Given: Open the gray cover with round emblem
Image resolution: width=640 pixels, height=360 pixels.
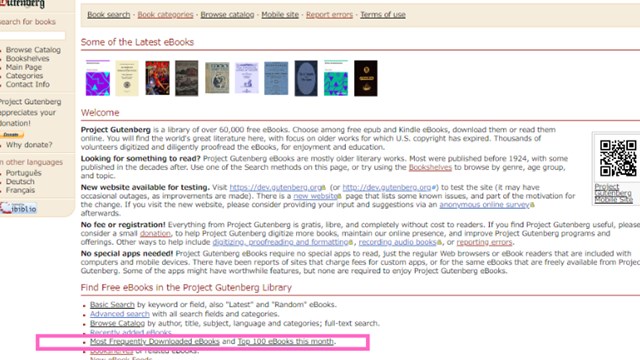Looking at the screenshot, I should point(217,78).
